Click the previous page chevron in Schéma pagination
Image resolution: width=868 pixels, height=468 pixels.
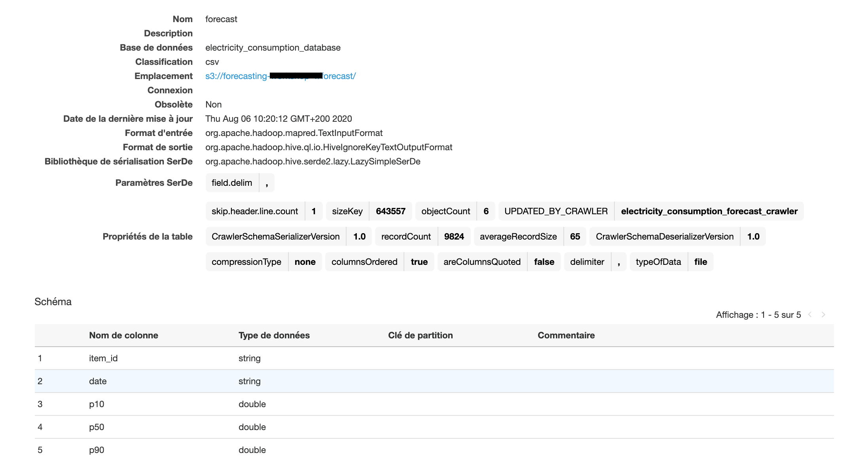click(x=810, y=315)
